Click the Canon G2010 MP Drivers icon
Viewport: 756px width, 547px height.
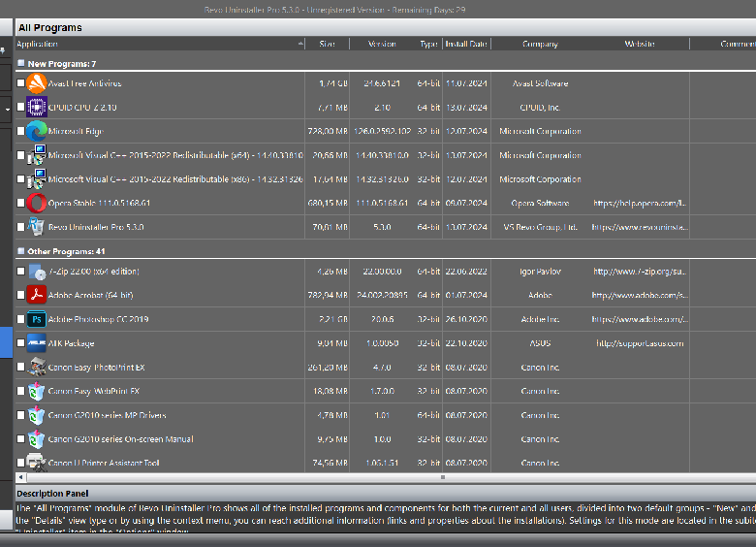click(x=36, y=415)
